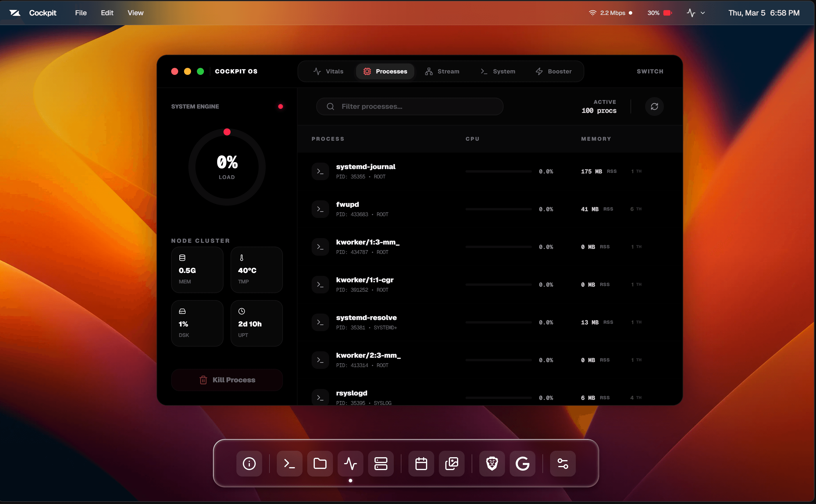
Task: Toggle the network status dot beside 2.2 Mbps
Action: coord(630,13)
